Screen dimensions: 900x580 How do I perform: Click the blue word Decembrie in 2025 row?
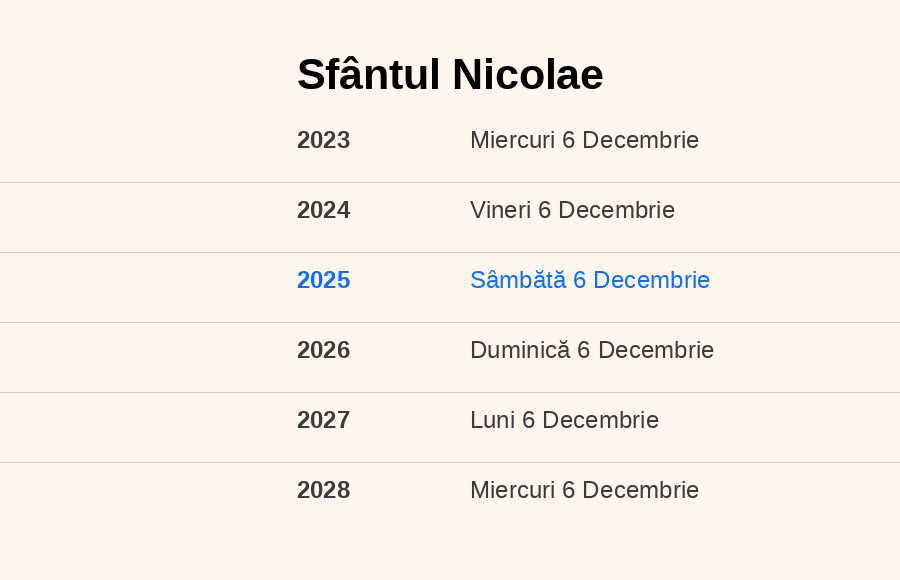click(651, 280)
